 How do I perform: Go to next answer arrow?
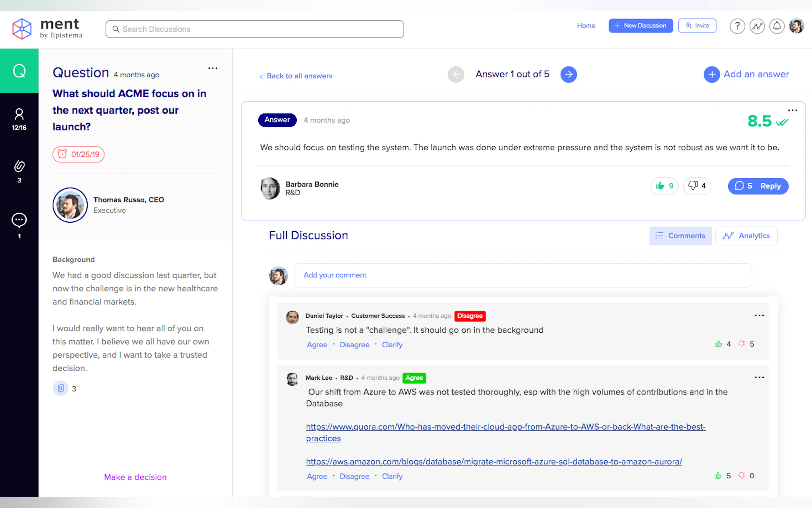tap(568, 74)
